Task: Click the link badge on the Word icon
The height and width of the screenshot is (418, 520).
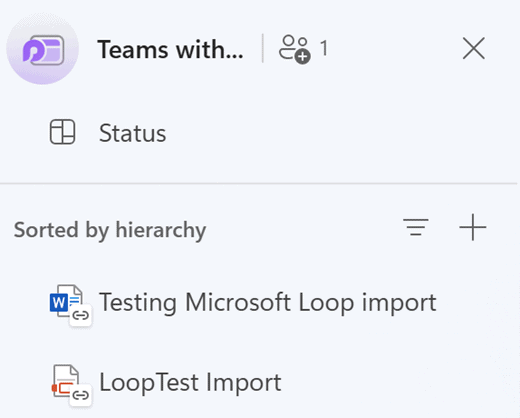Action: tap(81, 315)
